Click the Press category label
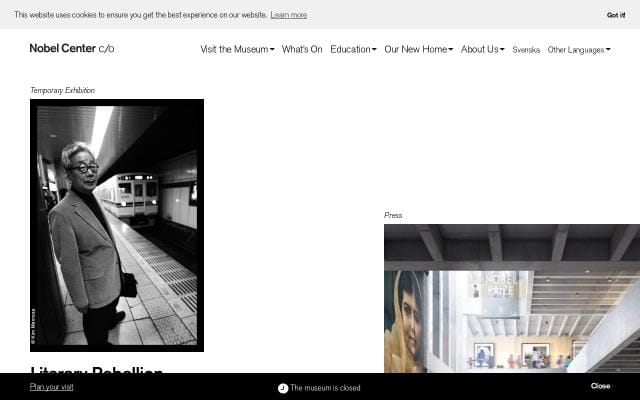 tap(393, 215)
